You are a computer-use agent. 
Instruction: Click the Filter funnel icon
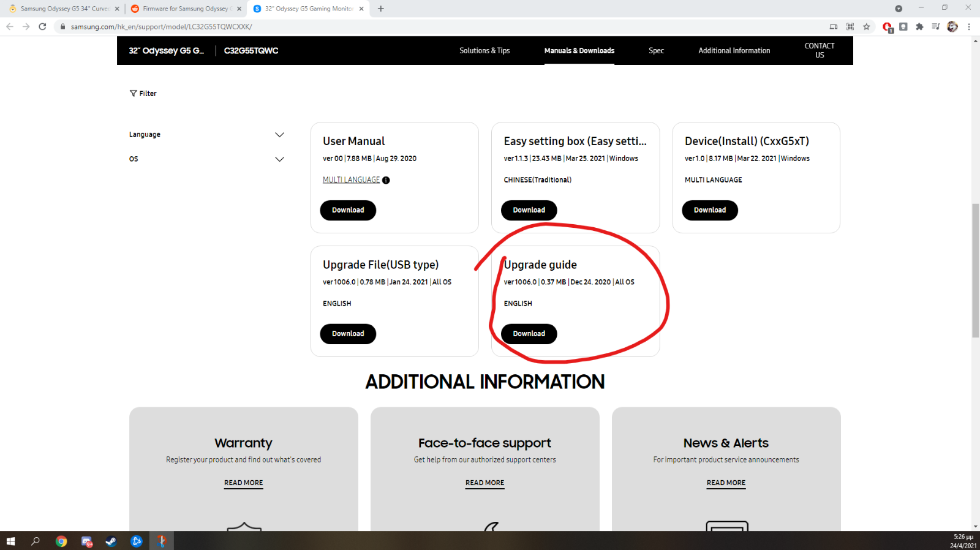[x=133, y=94]
